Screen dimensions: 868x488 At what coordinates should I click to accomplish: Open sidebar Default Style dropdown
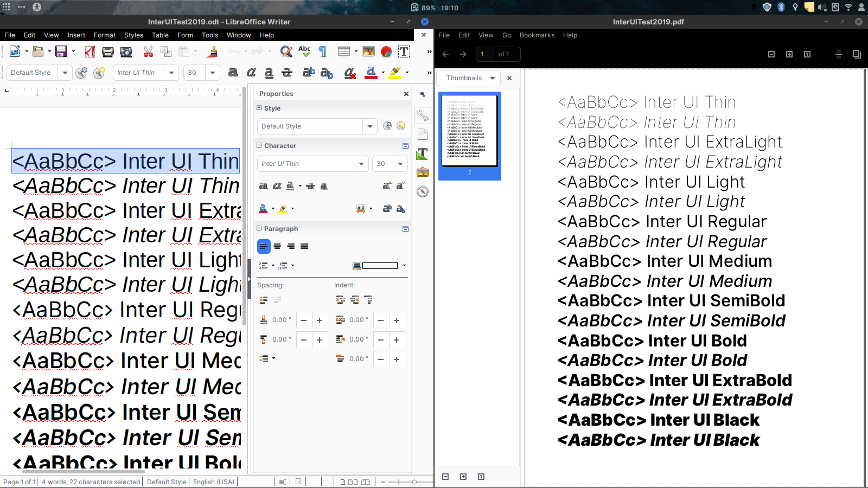click(x=370, y=126)
